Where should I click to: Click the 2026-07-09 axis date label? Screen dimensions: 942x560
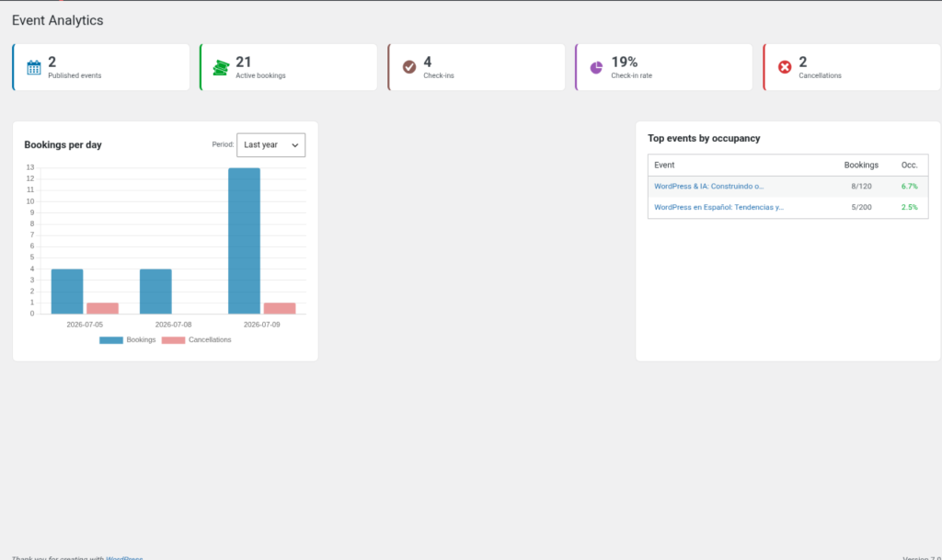coord(262,325)
